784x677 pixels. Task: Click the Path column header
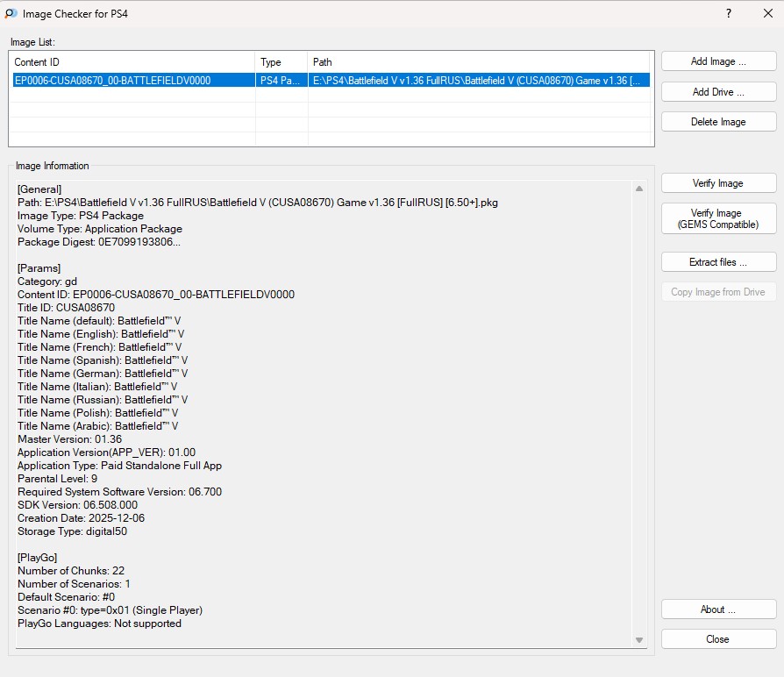click(x=480, y=62)
